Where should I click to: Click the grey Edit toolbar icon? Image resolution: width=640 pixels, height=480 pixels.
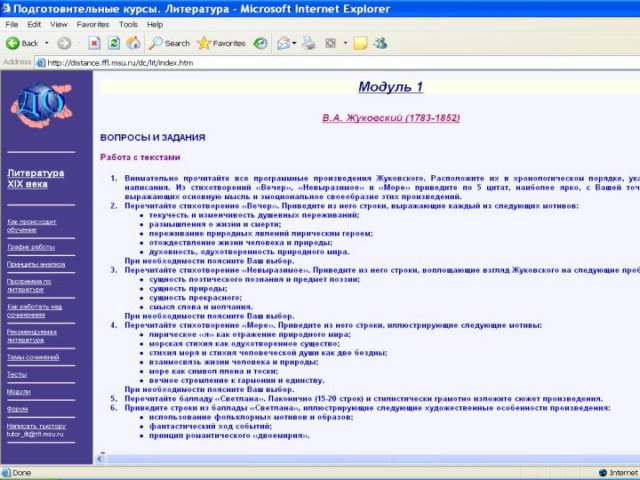[330, 43]
